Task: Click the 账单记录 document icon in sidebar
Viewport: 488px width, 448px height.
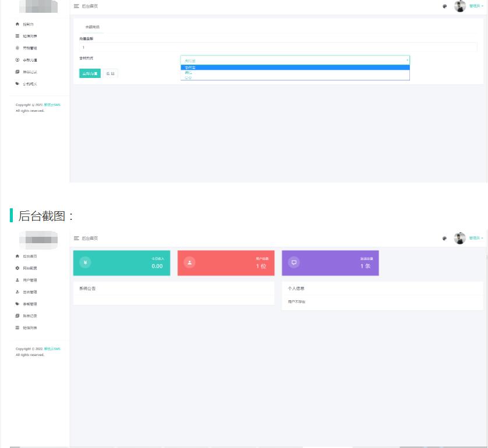Action: coord(17,72)
